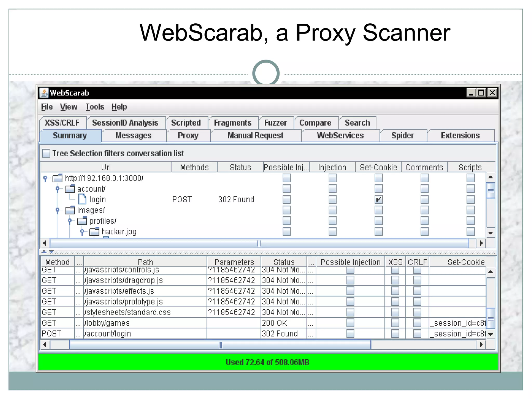Collapse the profiles/ tree node handle
The image size is (532, 399).
(70, 221)
